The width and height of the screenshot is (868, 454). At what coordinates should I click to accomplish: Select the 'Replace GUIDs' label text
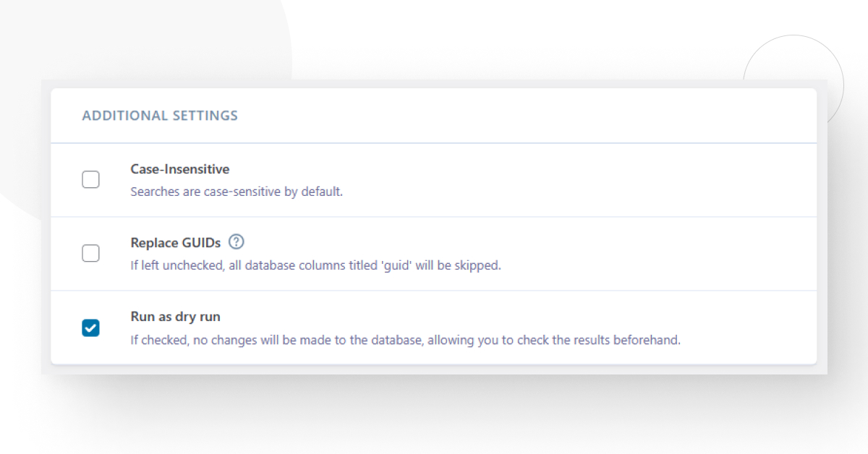(174, 243)
